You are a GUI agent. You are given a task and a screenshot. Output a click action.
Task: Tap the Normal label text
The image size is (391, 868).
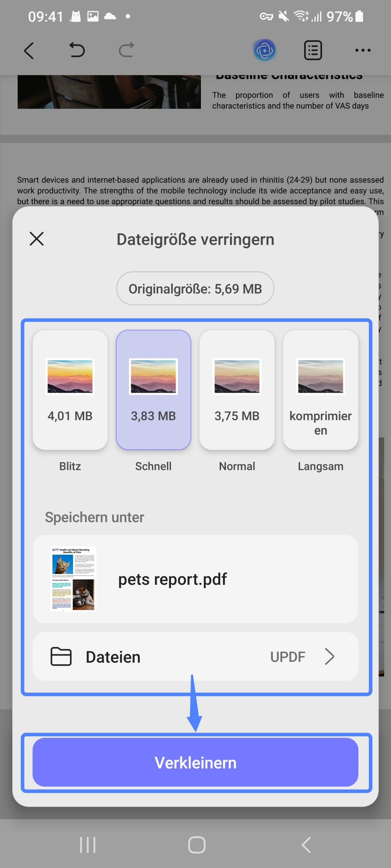(237, 466)
